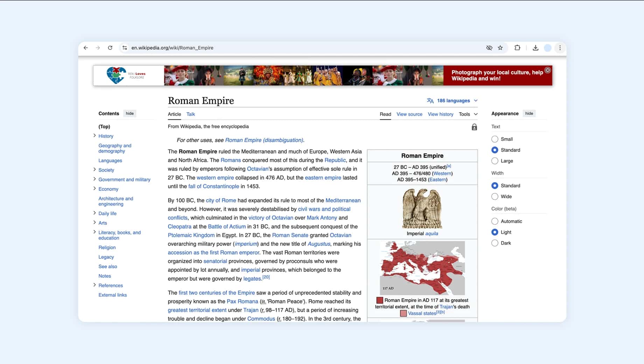The width and height of the screenshot is (644, 364).
Task: Open the Roman Empire 117 AD map
Action: [x=422, y=268]
